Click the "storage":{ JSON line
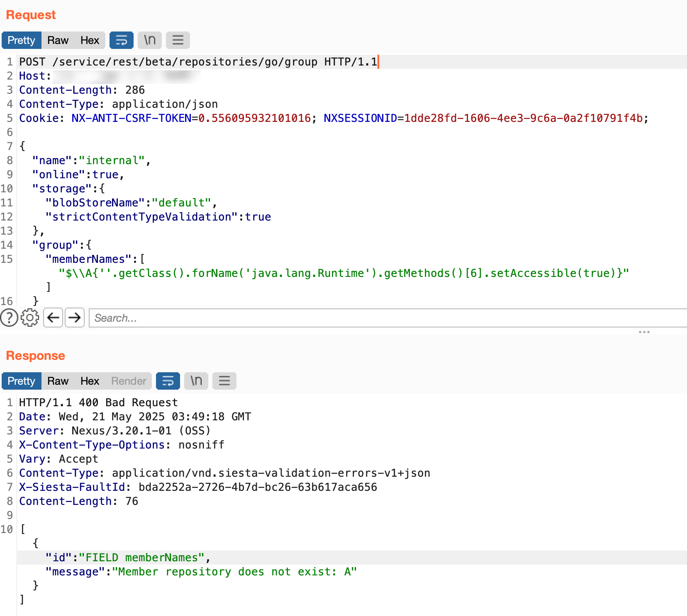Screen dimensions: 687x616 (x=68, y=189)
